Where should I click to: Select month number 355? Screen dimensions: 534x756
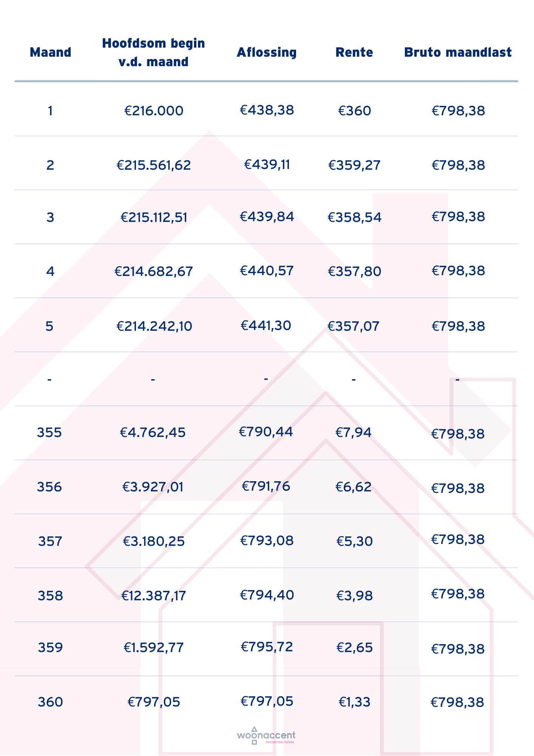(x=49, y=432)
